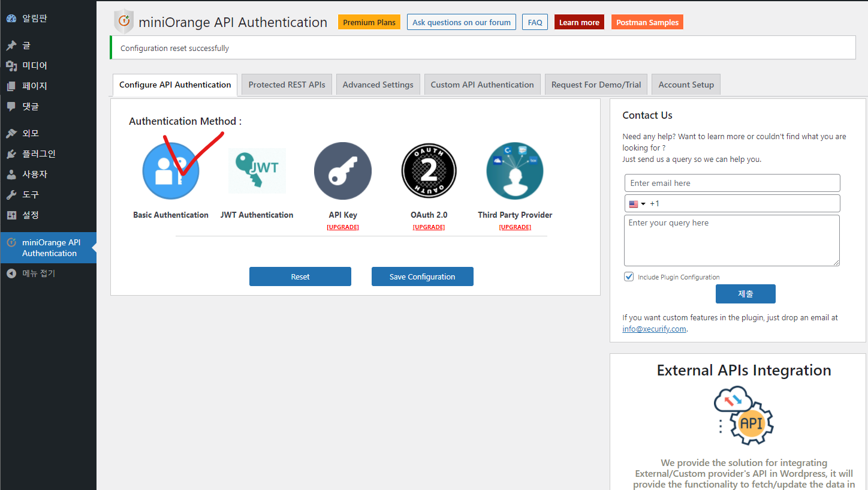
Task: Open the Request For Demo/Trial tab
Action: point(596,85)
